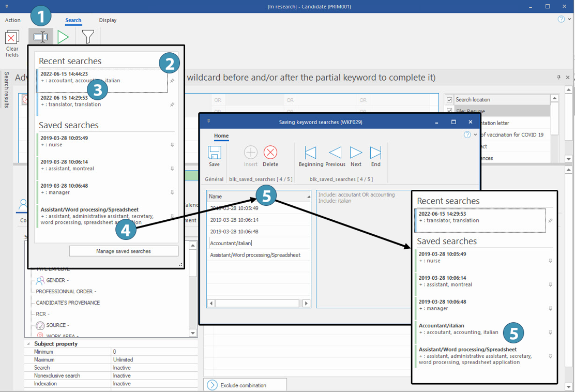Open the Action ribbon tab
This screenshot has width=575, height=392.
click(13, 20)
